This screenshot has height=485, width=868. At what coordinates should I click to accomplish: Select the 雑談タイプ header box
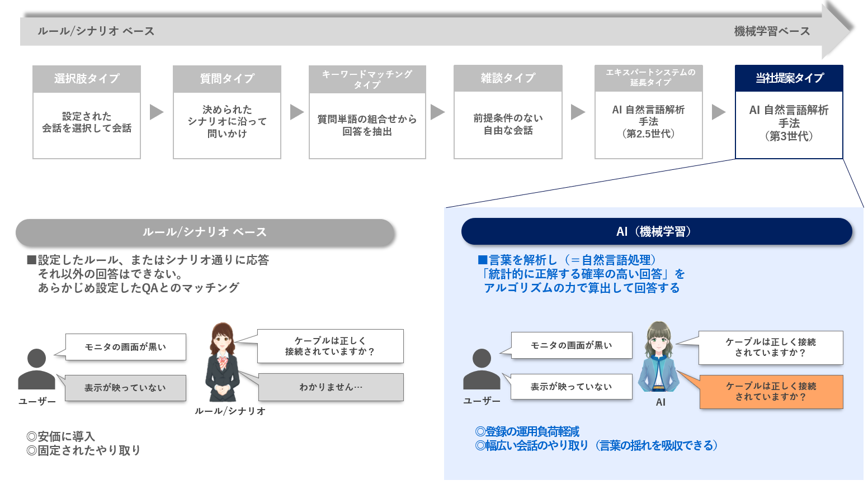507,78
